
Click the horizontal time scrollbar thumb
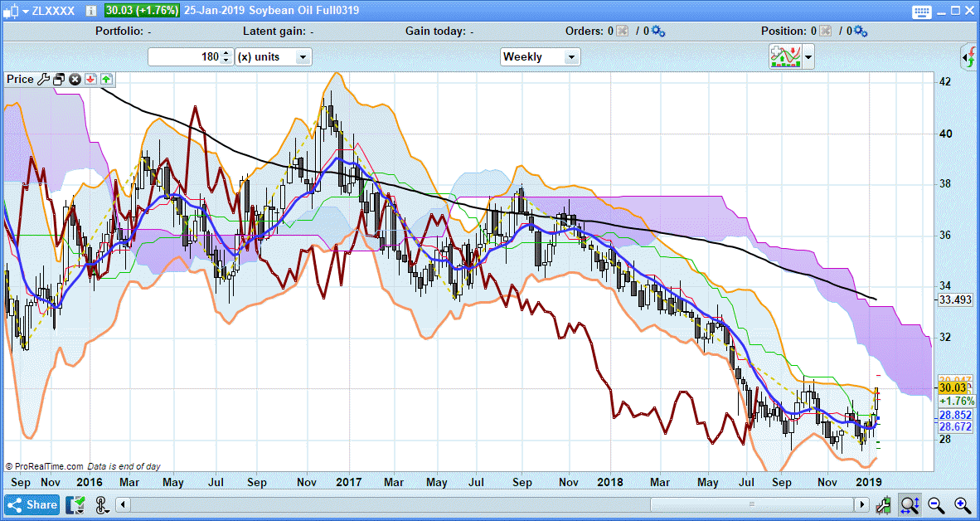coord(752,504)
